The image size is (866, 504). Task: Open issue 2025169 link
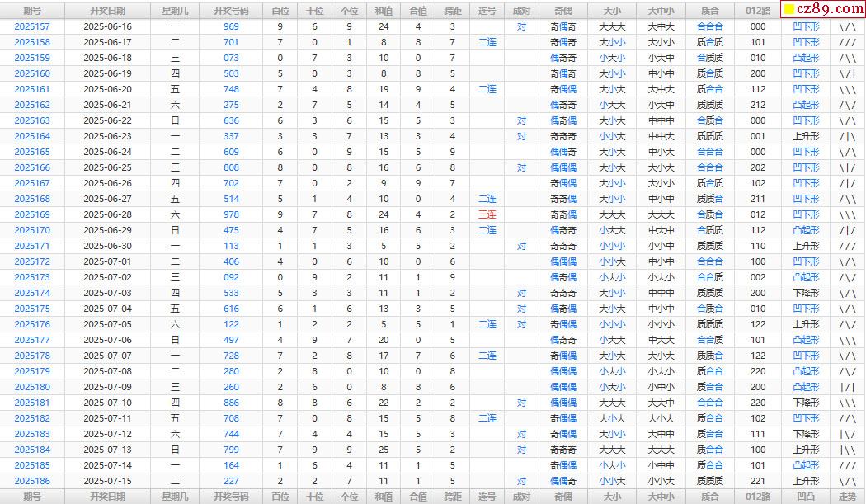point(32,214)
